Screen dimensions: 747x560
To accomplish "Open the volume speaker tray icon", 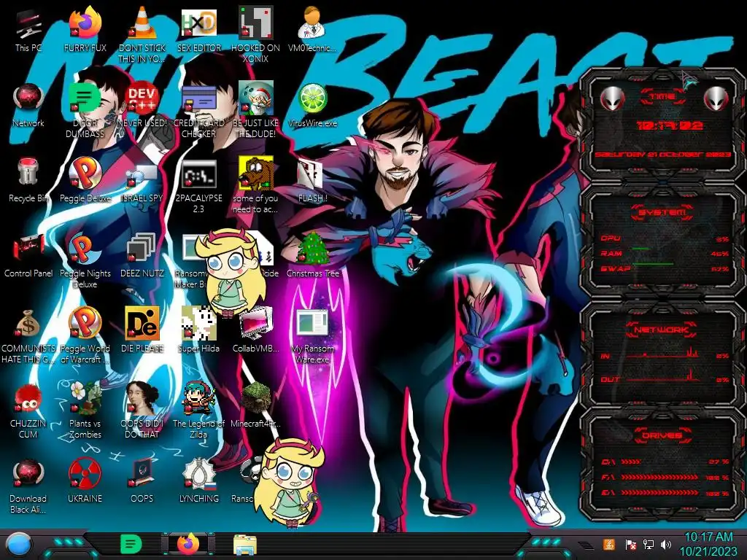I will click(666, 545).
